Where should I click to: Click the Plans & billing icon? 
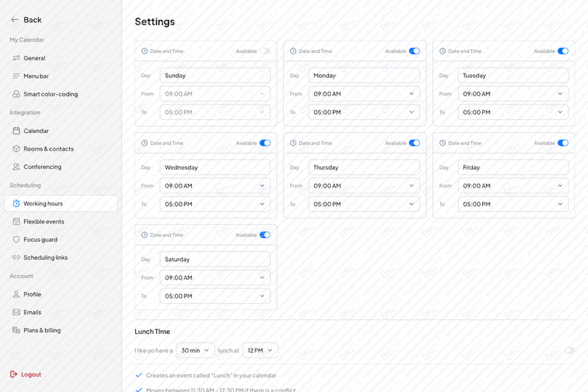(x=16, y=330)
